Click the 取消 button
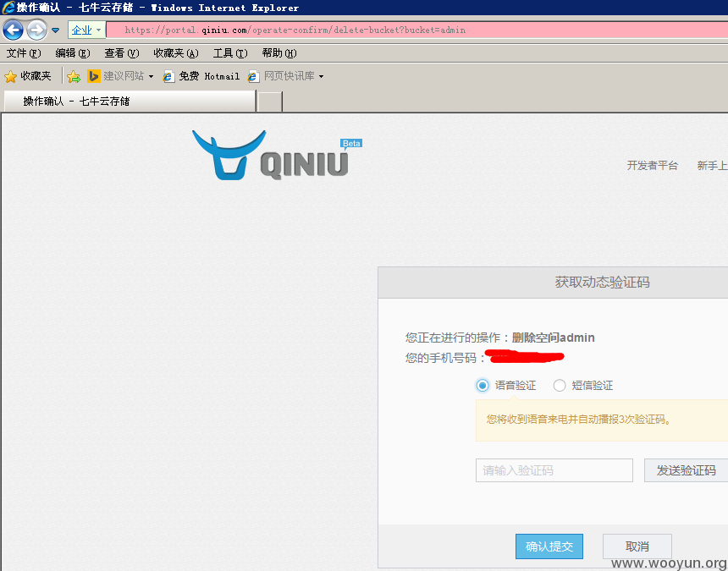The width and height of the screenshot is (728, 571). pos(637,546)
